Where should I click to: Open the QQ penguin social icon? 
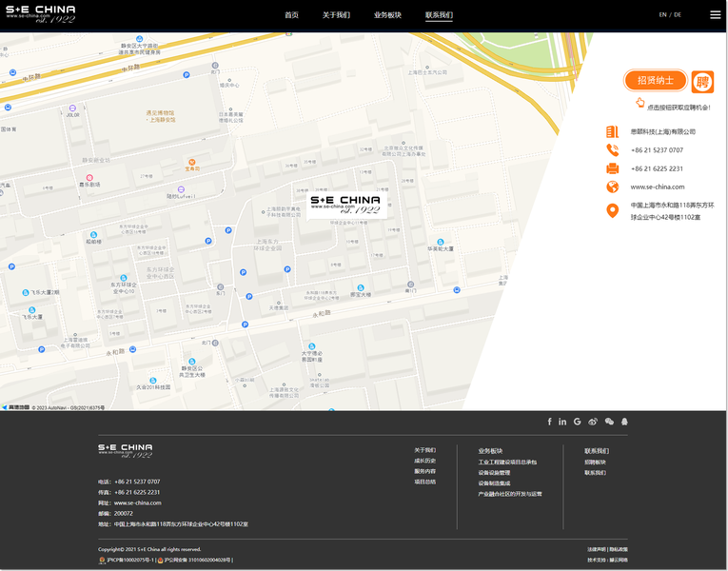(x=624, y=422)
